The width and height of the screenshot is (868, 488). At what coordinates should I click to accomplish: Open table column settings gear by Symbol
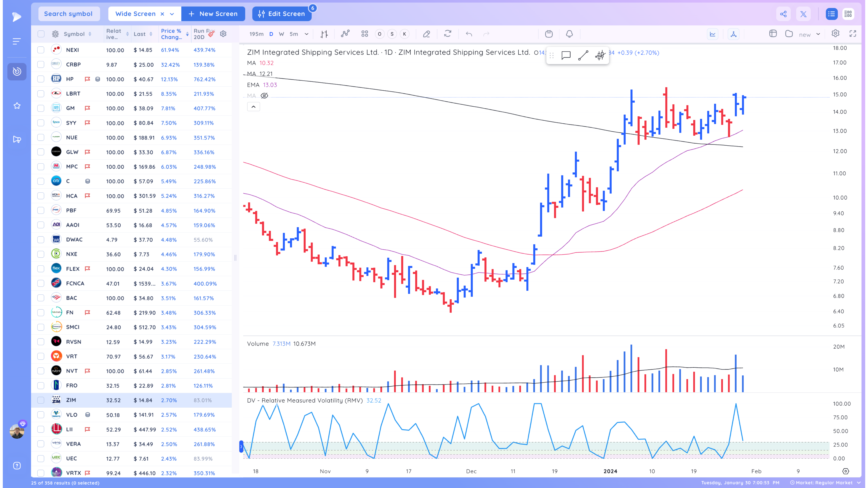55,34
